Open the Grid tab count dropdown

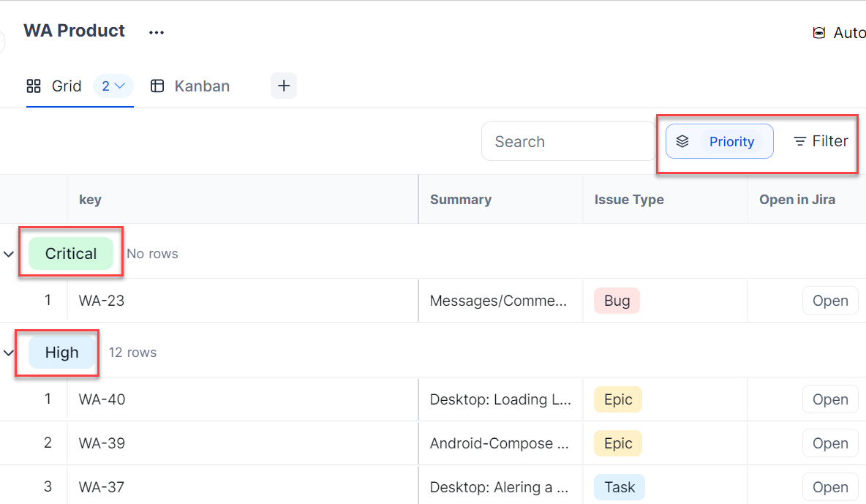click(113, 86)
